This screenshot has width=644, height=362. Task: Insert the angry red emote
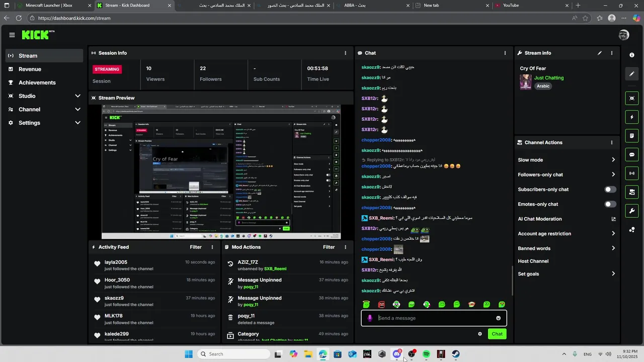click(381, 304)
